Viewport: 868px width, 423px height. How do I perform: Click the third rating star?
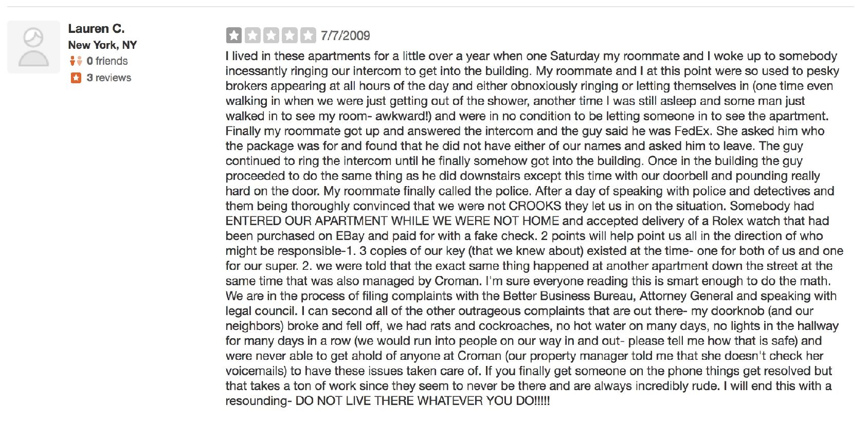click(x=271, y=35)
